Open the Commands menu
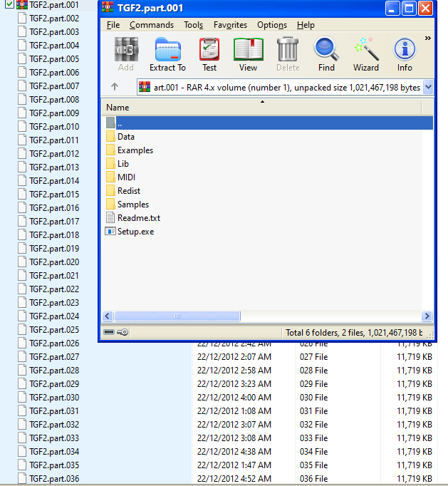Image resolution: width=448 pixels, height=486 pixels. tap(151, 25)
